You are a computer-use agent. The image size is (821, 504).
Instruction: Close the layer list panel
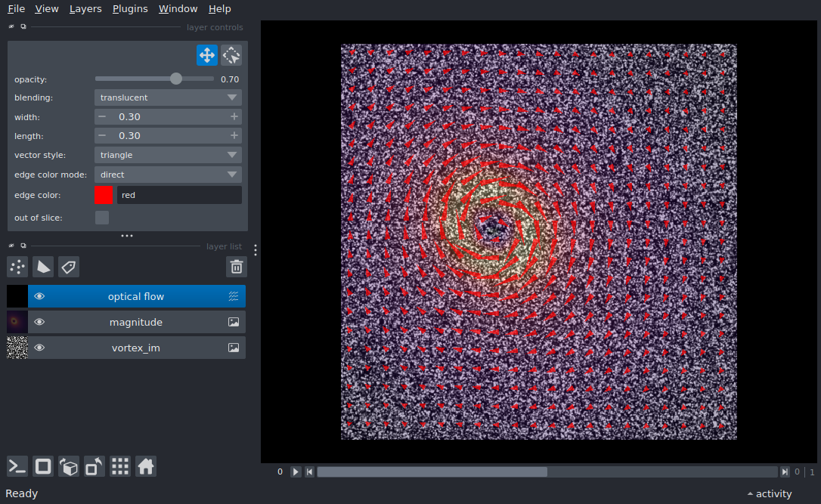point(11,246)
